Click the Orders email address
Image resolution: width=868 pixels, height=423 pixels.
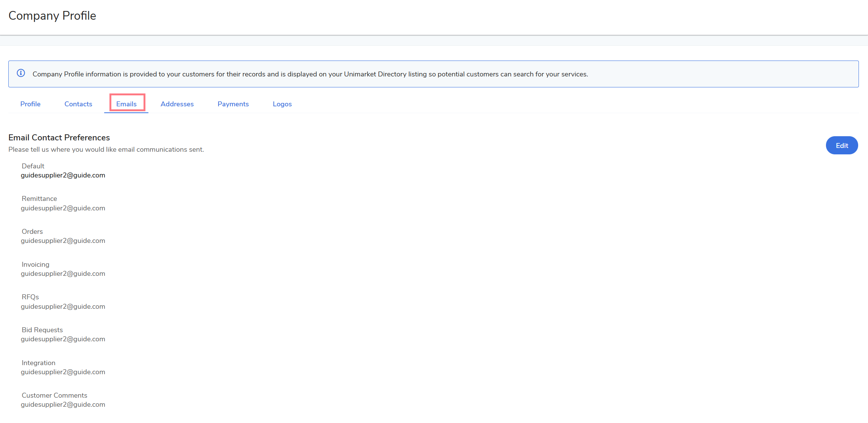click(63, 241)
